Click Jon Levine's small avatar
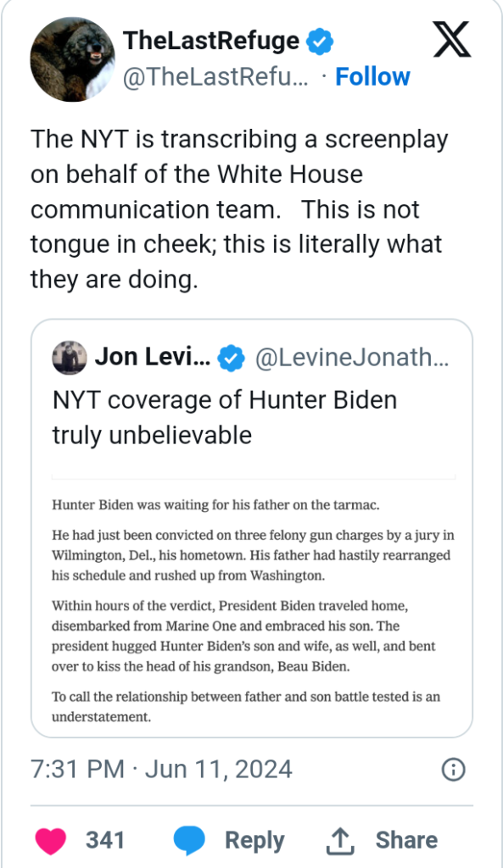The image size is (503, 868). (x=70, y=358)
